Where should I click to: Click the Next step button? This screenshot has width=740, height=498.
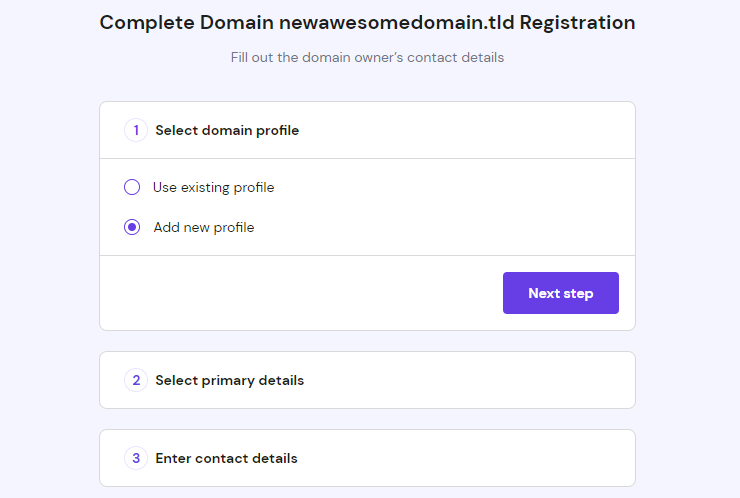560,293
